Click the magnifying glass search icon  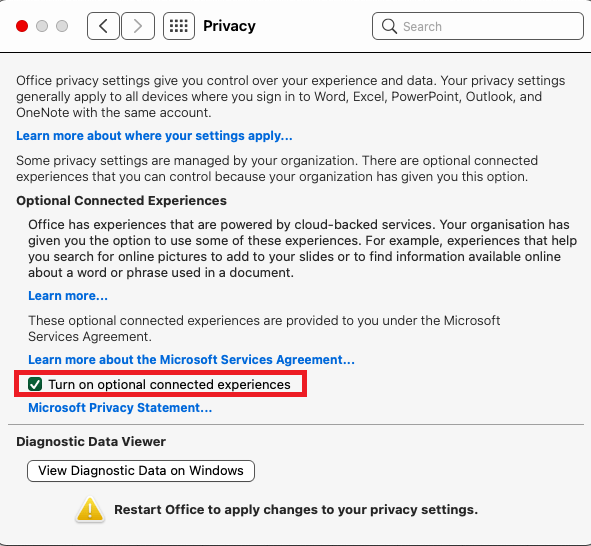point(389,26)
